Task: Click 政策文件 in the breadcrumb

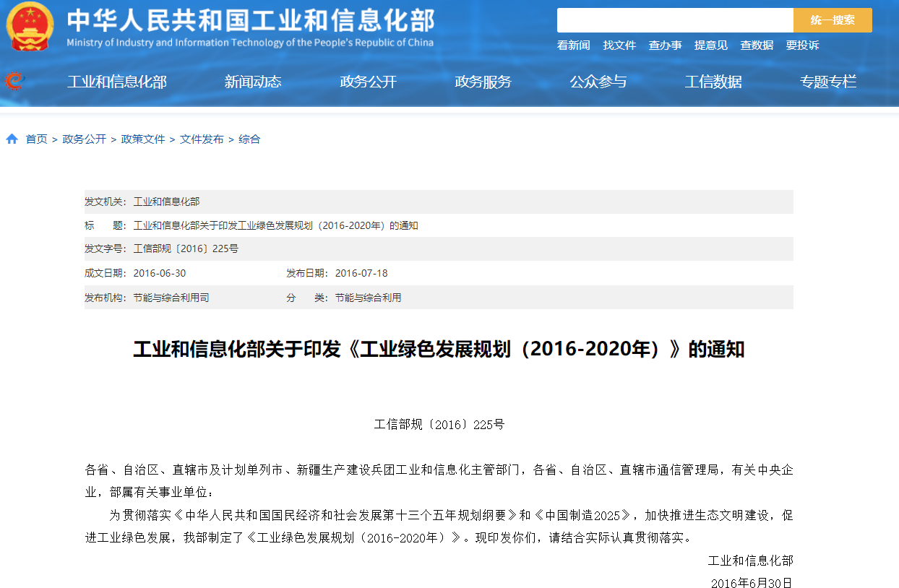Action: point(143,139)
